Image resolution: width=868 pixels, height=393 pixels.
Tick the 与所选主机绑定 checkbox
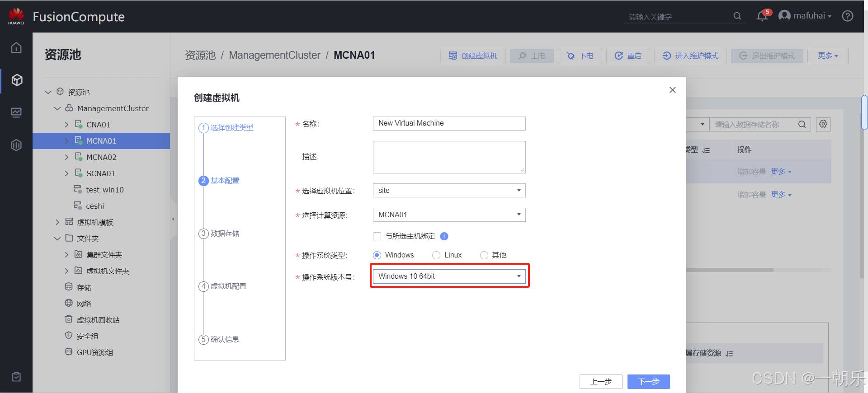(377, 236)
